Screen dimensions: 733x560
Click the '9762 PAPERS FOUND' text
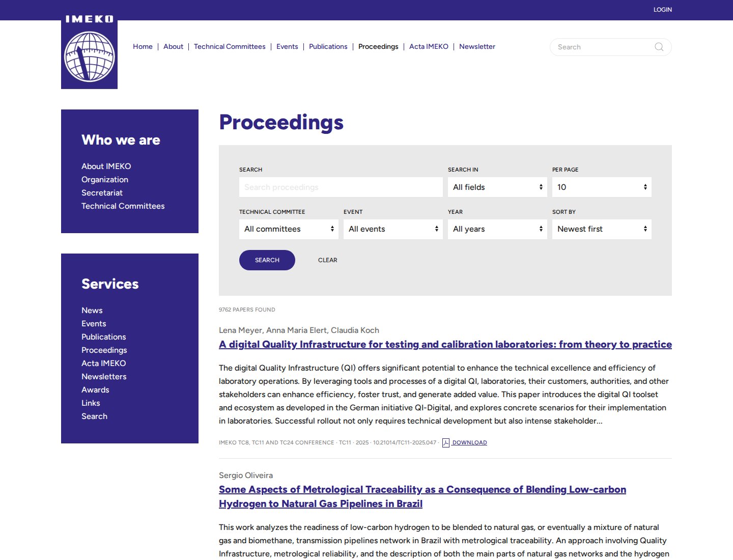[x=247, y=310]
